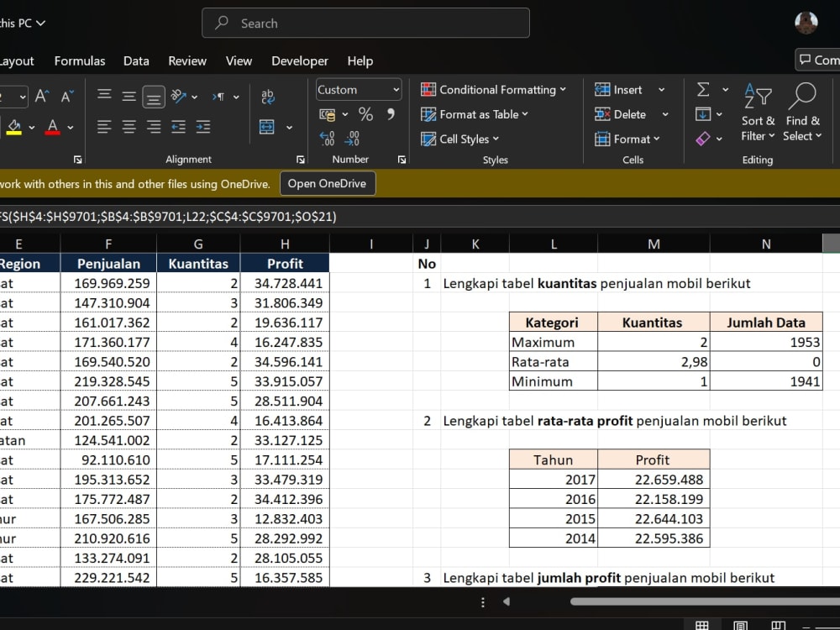Open Conditional Formatting menu
840x630 pixels.
(493, 90)
